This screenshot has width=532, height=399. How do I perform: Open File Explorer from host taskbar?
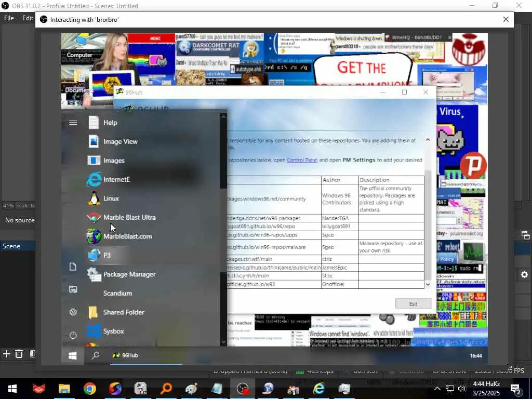(x=64, y=389)
